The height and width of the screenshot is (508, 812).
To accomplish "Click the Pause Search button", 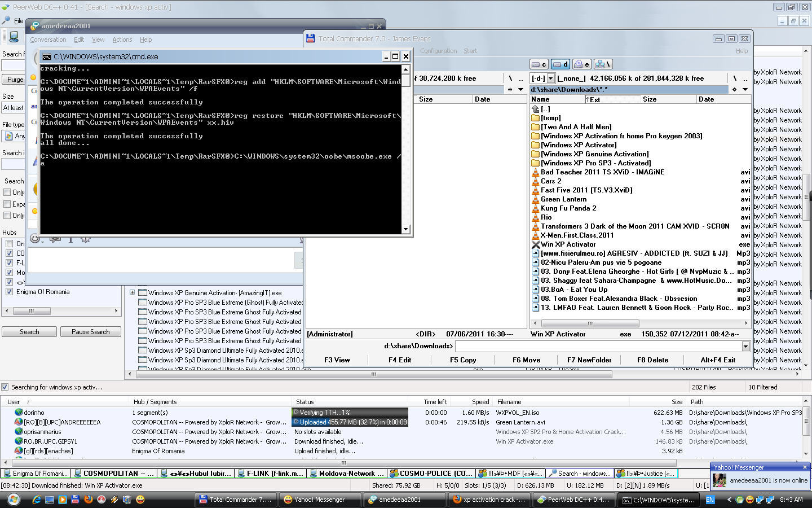I will click(91, 332).
